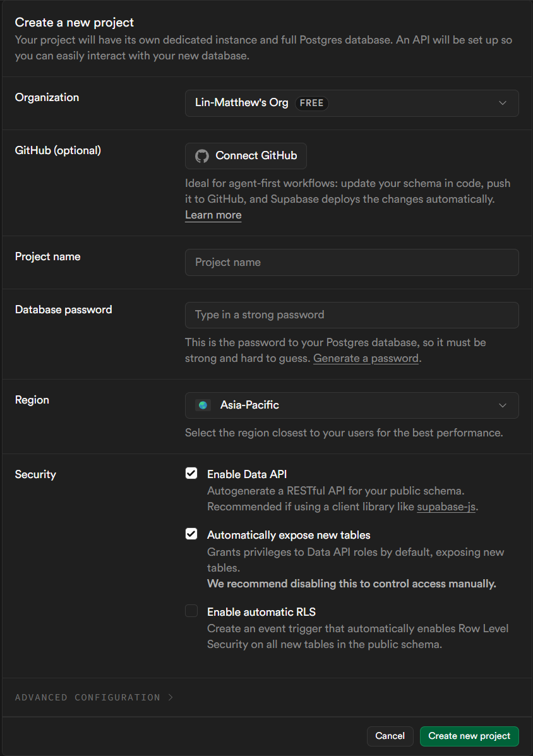Screen dimensions: 533x756
Task: Open the GitHub Learn more link
Action: pyautogui.click(x=213, y=215)
